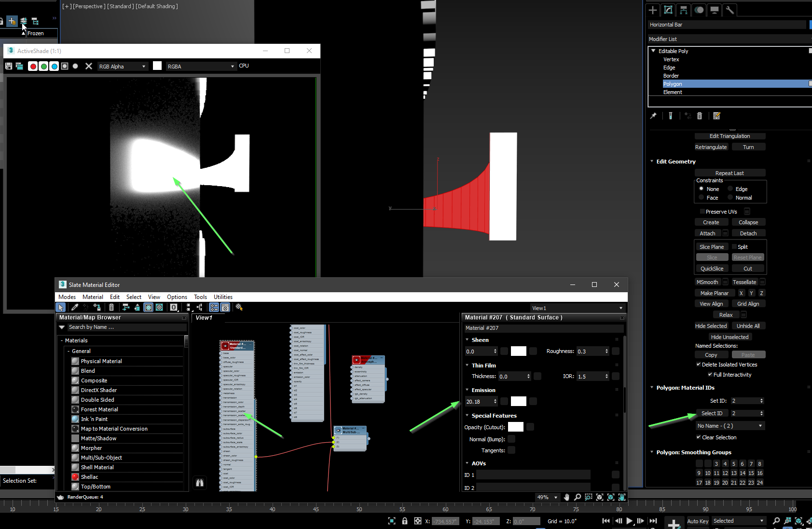
Task: Pick material from object with the eyedropper in Slate
Action: tap(75, 307)
